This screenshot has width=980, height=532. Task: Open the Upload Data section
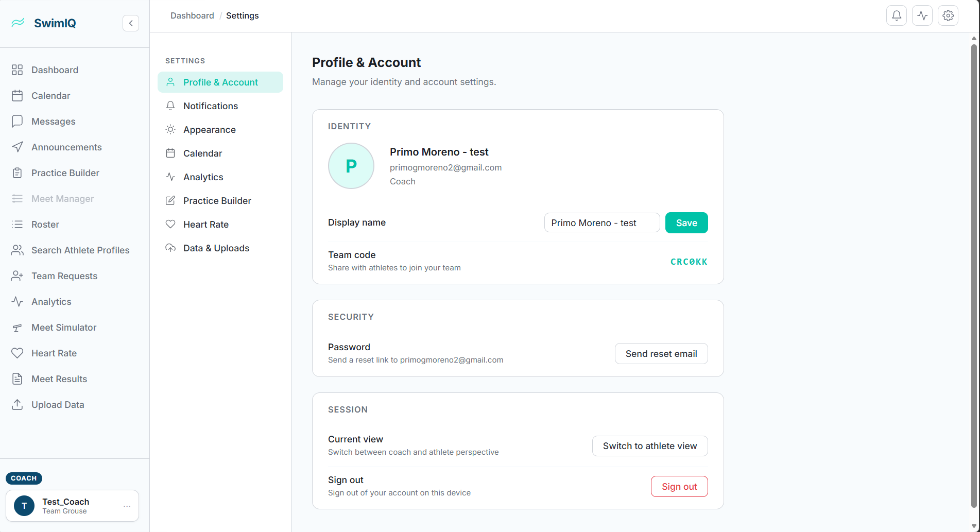pyautogui.click(x=58, y=404)
